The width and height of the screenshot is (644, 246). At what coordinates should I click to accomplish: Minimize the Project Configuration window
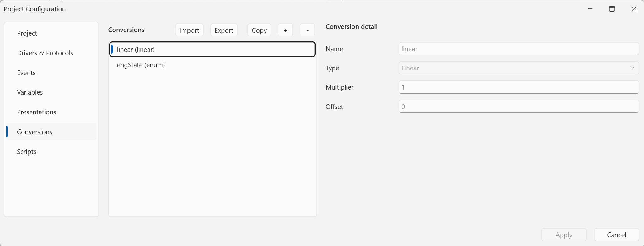tap(590, 9)
